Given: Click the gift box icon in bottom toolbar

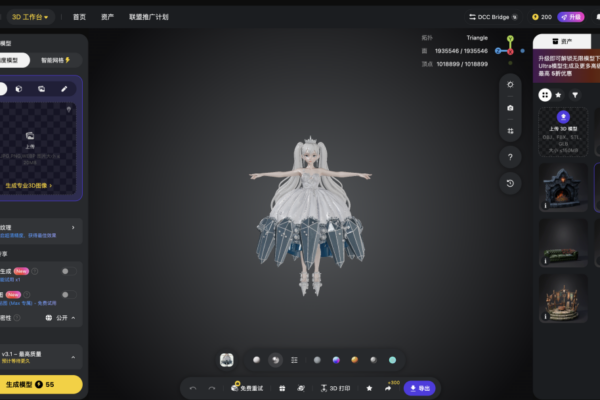Looking at the screenshot, I should (x=282, y=388).
